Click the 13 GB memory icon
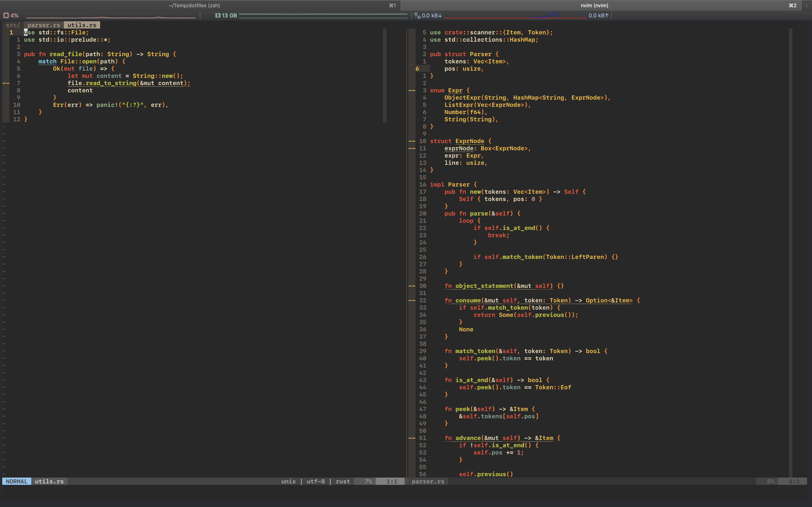This screenshot has width=812, height=507. (x=218, y=15)
